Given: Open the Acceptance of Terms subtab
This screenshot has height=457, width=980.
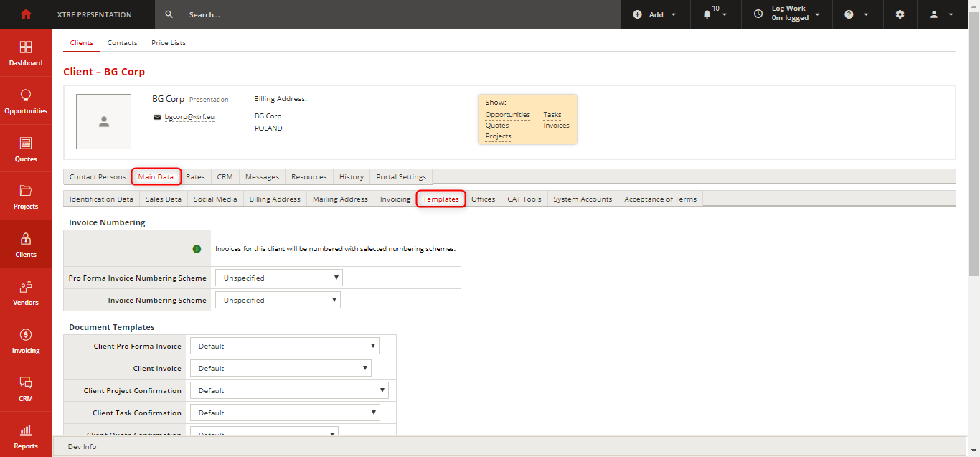Looking at the screenshot, I should click(x=661, y=199).
